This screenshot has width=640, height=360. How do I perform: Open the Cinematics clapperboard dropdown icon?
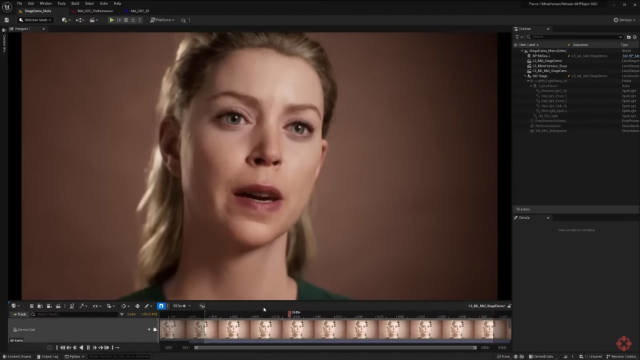(93, 20)
